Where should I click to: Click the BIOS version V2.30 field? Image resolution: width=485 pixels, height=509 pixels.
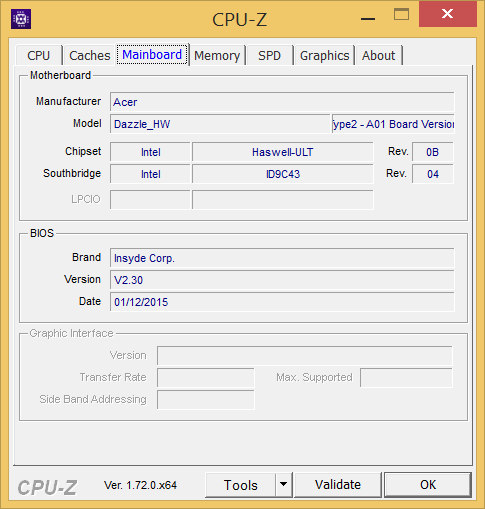[x=282, y=280]
